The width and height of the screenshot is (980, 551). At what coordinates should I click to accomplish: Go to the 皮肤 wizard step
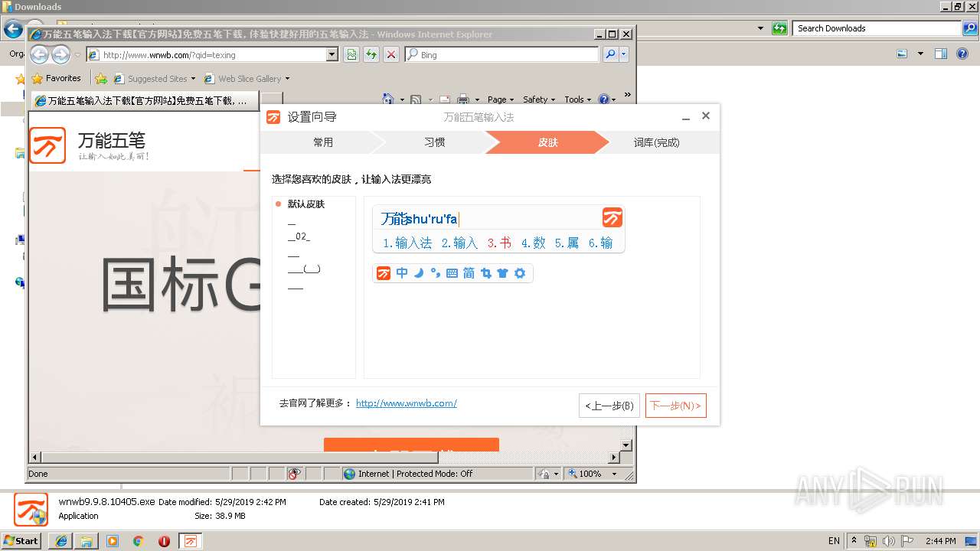(x=547, y=142)
